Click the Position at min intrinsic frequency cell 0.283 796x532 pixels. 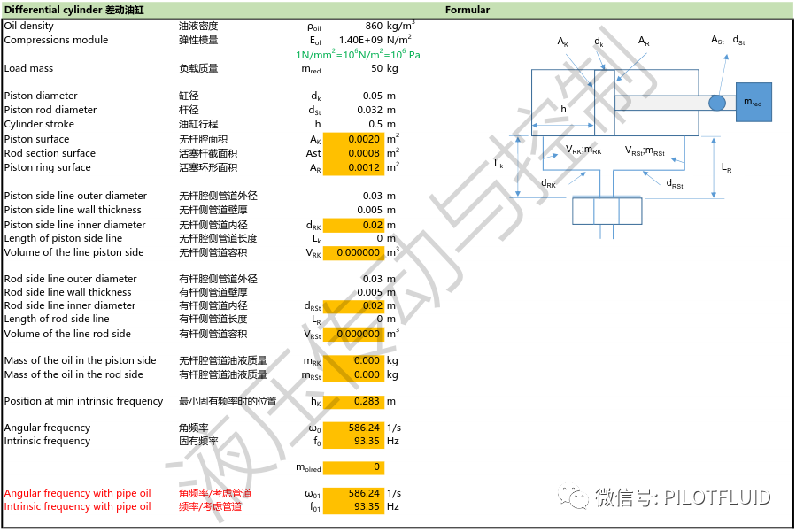click(x=354, y=400)
